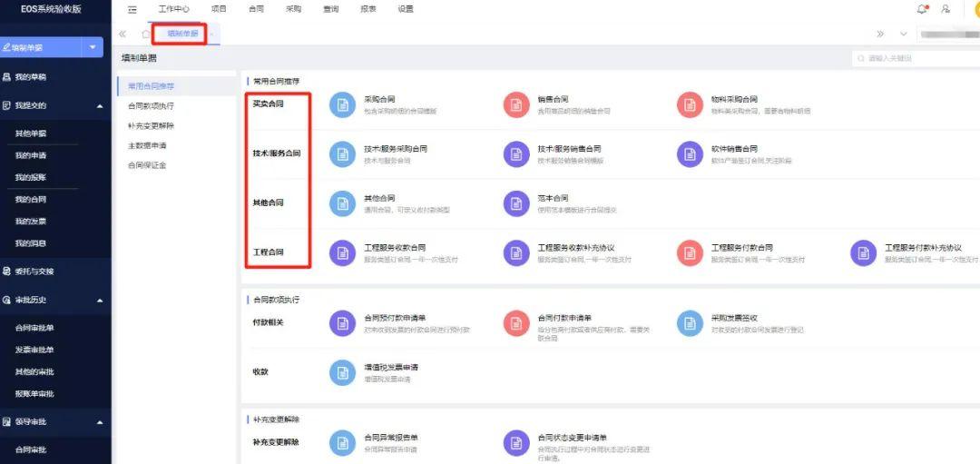Open 合同审批 under 领导审批
Viewport: 980px width, 464px height.
tap(31, 449)
